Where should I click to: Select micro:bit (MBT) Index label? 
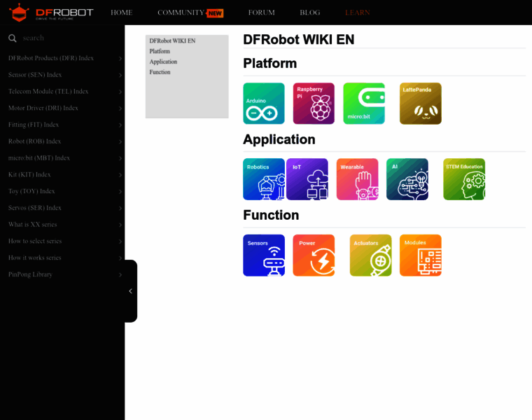coord(39,157)
